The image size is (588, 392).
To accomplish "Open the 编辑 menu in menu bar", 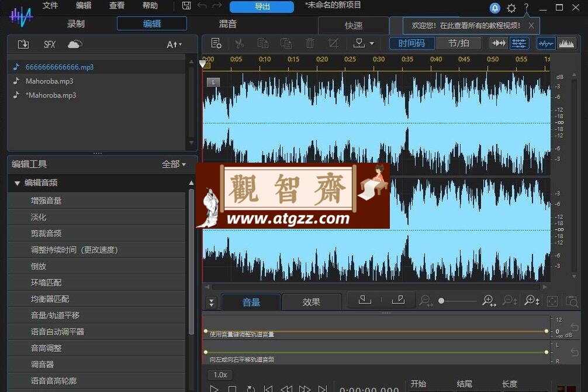I will pyautogui.click(x=83, y=5).
